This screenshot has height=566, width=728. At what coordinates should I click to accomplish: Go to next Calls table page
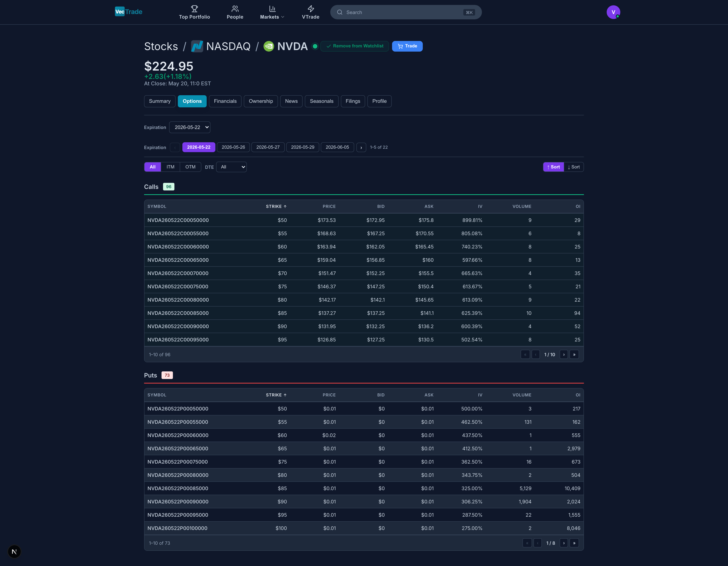(564, 355)
